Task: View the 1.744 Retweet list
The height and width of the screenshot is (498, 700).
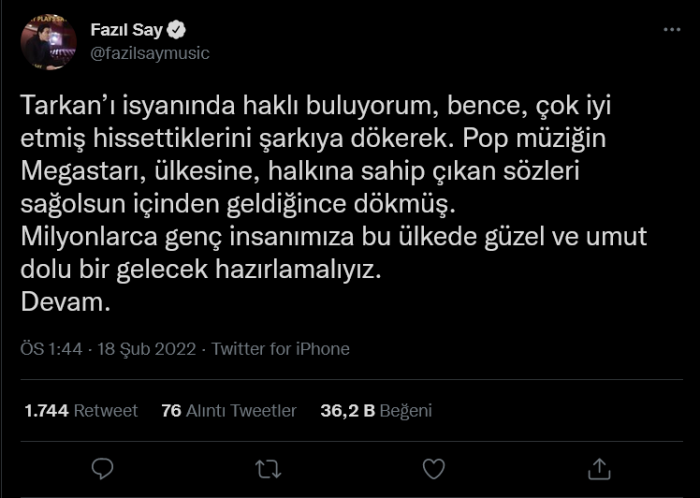Action: 81,410
